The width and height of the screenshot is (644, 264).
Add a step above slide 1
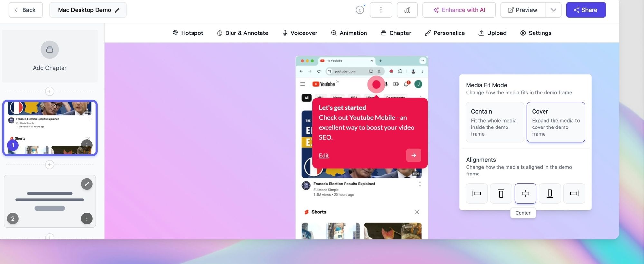point(50,91)
